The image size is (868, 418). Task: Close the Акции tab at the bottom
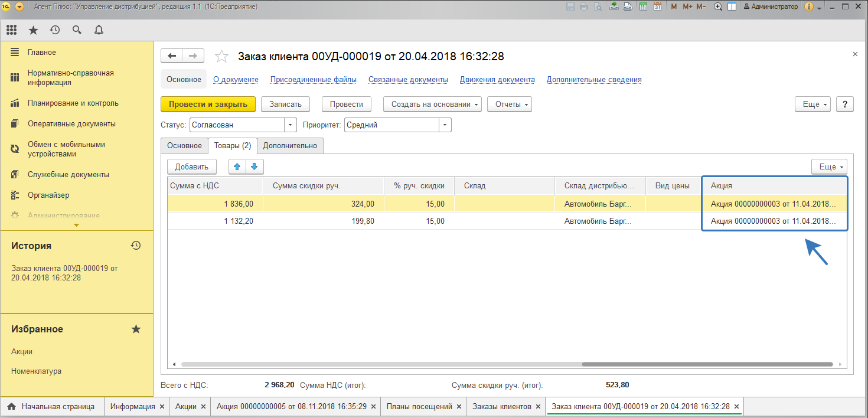pyautogui.click(x=203, y=407)
